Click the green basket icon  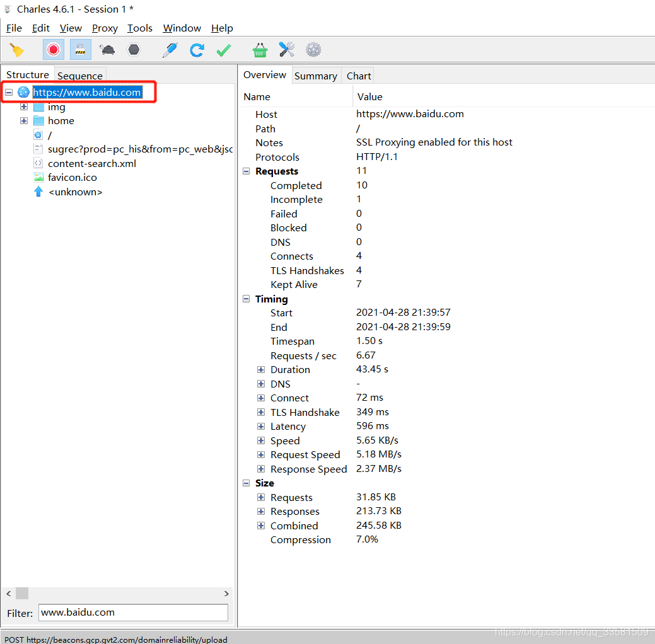(260, 50)
